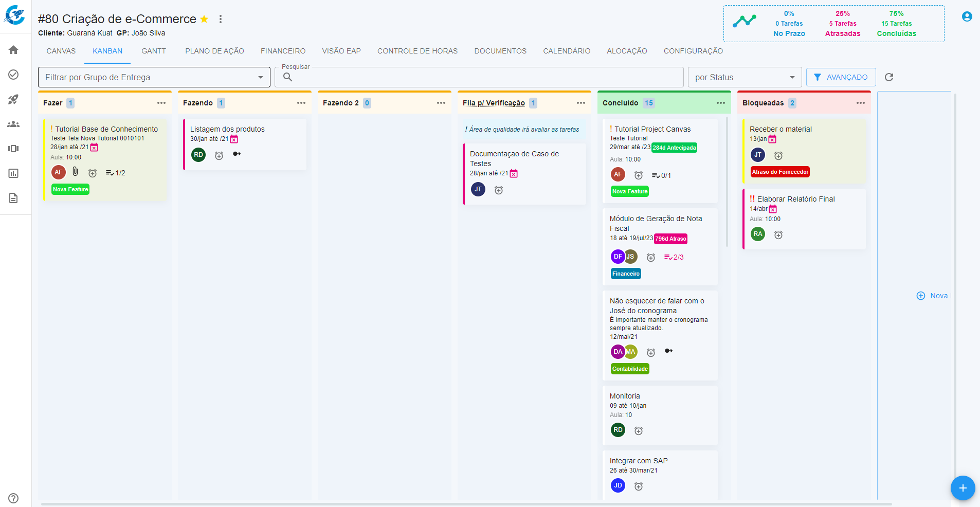This screenshot has width=980, height=507.
Task: Click the refresh icon beside Avançado
Action: point(889,77)
